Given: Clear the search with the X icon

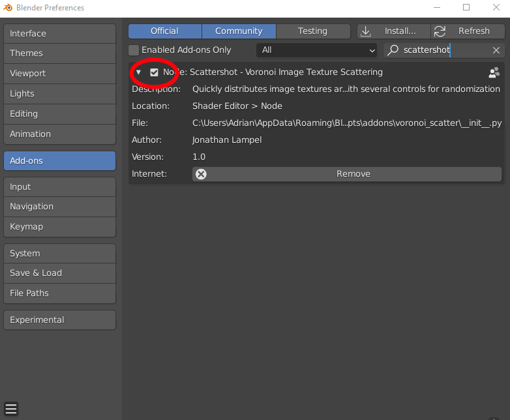Looking at the screenshot, I should (x=496, y=50).
